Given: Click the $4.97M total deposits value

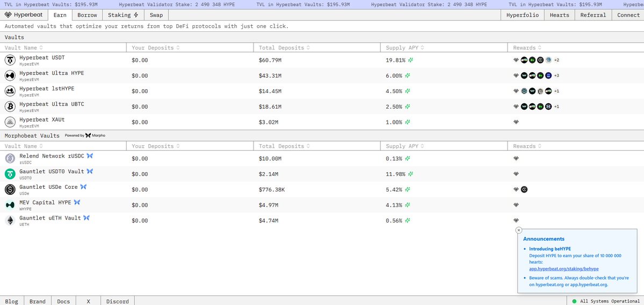Looking at the screenshot, I should pyautogui.click(x=269, y=205).
